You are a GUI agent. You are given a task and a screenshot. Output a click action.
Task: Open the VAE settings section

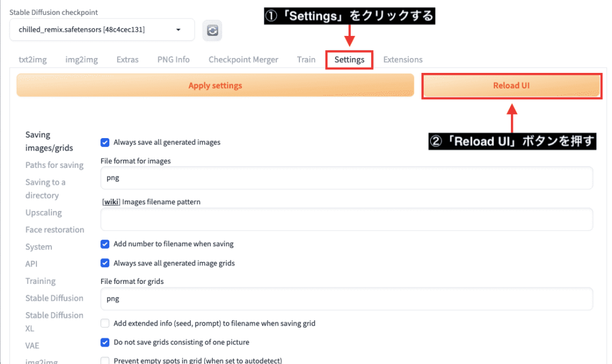click(32, 345)
